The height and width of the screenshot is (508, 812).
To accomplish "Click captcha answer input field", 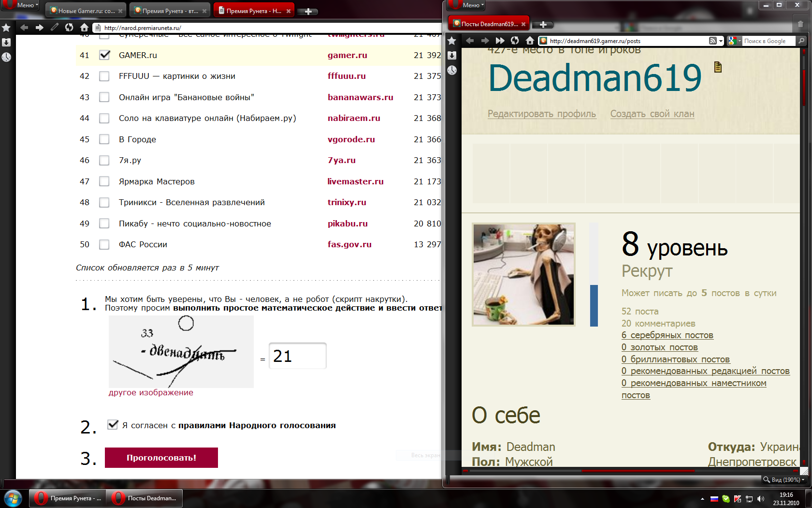I will pyautogui.click(x=298, y=356).
